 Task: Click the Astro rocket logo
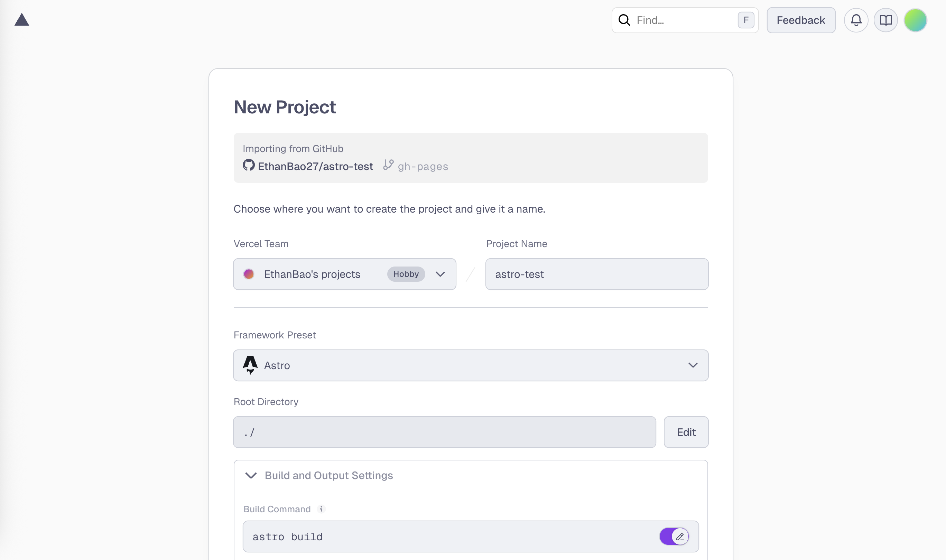(250, 365)
